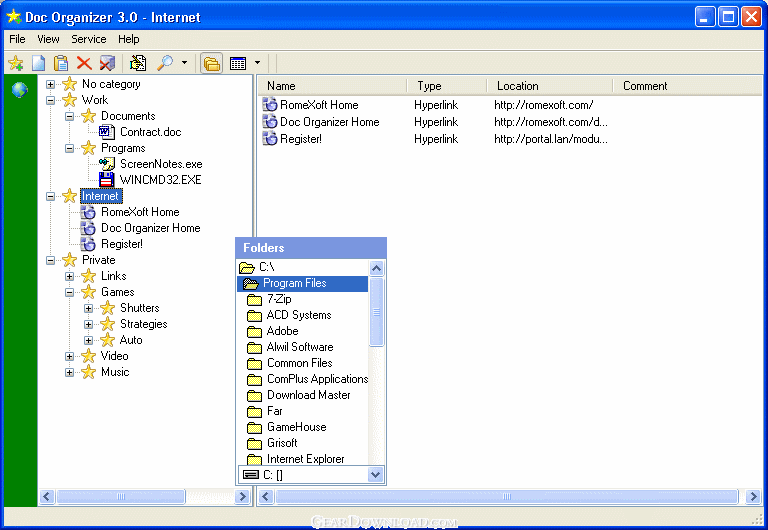Expand the Strategies subcategory
Viewport: 768px width, 530px height.
tap(89, 324)
